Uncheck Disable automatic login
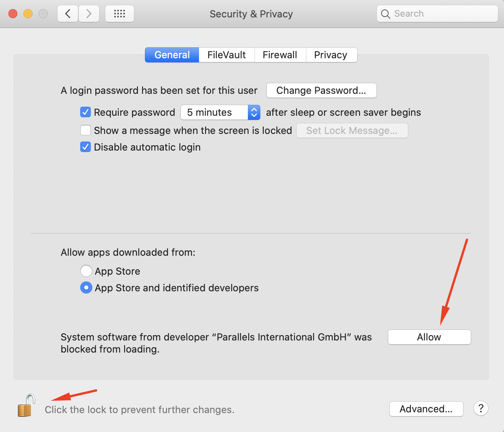 click(x=86, y=147)
